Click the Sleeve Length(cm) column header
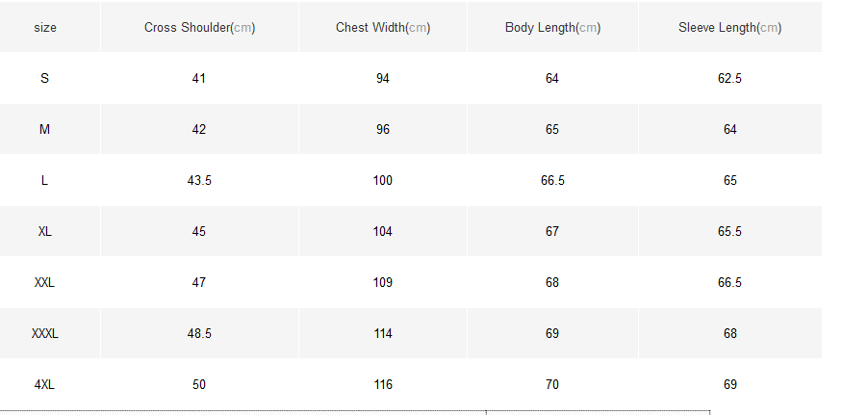Image resolution: width=868 pixels, height=415 pixels. coord(729,28)
